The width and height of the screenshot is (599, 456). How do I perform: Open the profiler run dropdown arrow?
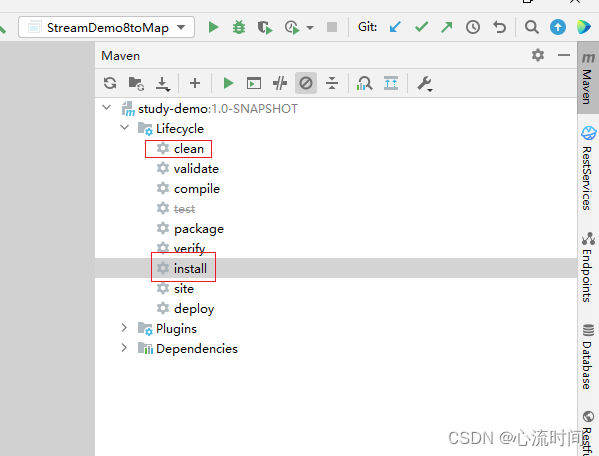310,28
